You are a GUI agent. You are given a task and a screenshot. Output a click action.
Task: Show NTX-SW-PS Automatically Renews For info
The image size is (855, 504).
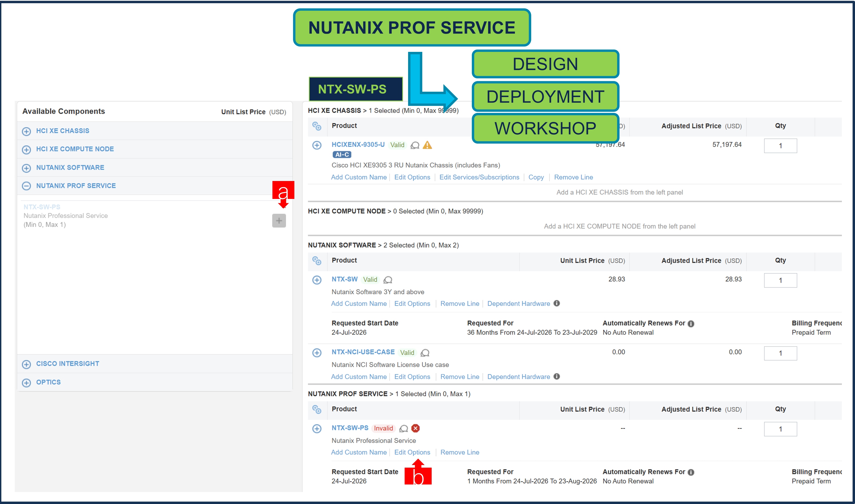pos(691,472)
